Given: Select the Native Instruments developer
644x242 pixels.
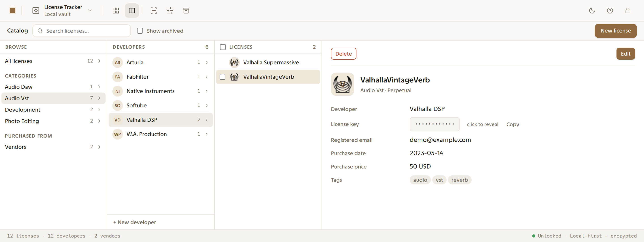Looking at the screenshot, I should click(161, 91).
